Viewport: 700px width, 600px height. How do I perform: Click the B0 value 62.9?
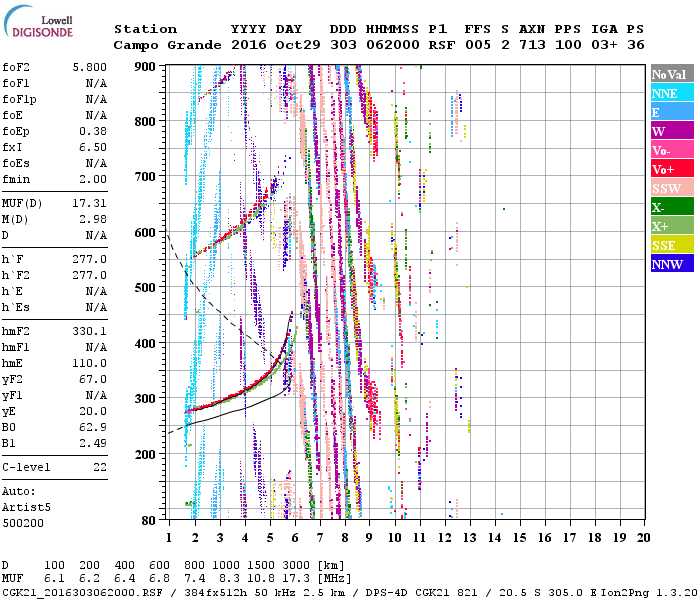[93, 427]
